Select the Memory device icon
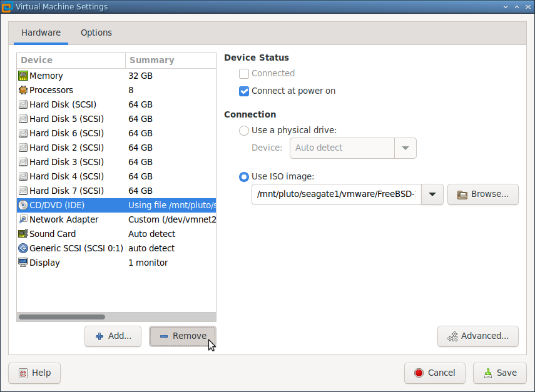Screen dimensions: 535x392 tap(23, 76)
